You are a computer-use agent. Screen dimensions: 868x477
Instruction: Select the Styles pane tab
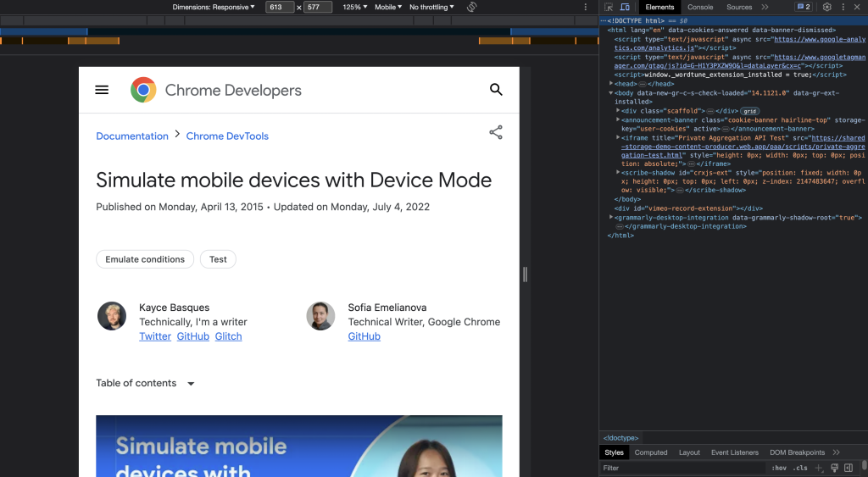tap(614, 452)
